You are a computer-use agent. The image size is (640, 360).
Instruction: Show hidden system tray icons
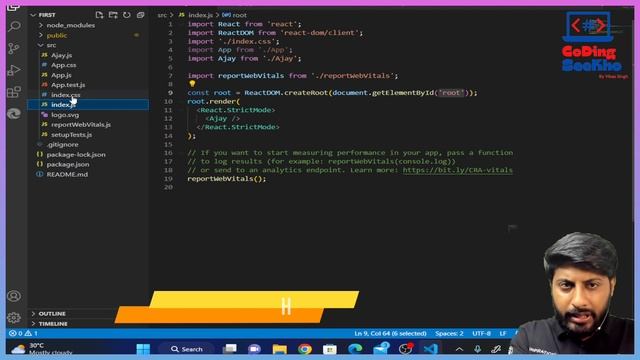[x=459, y=349]
